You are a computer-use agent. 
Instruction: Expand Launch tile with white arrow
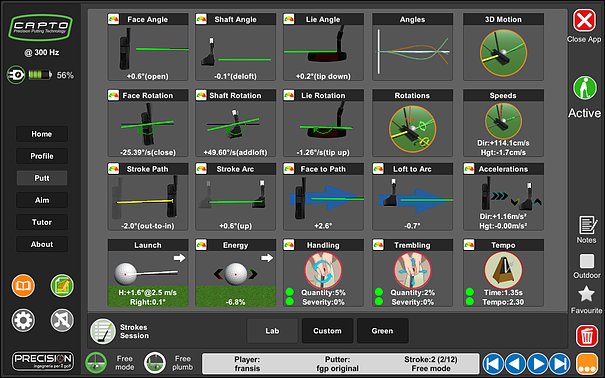(x=179, y=258)
